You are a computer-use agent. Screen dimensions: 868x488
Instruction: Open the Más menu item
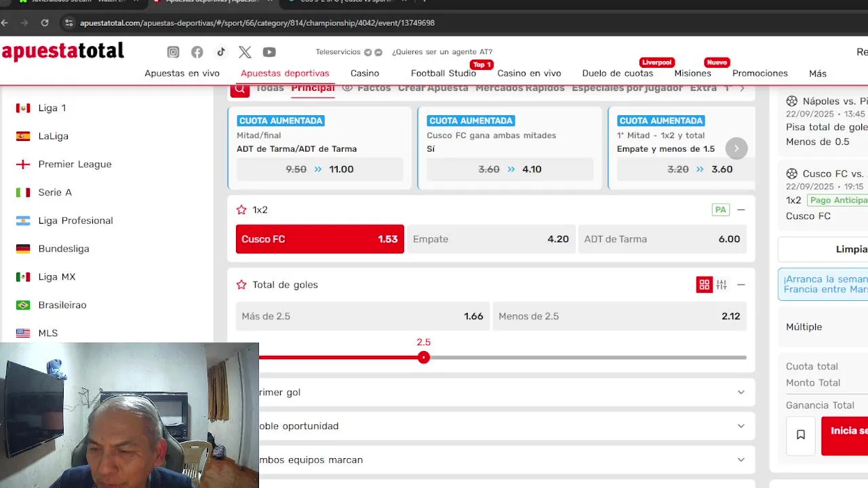(818, 73)
